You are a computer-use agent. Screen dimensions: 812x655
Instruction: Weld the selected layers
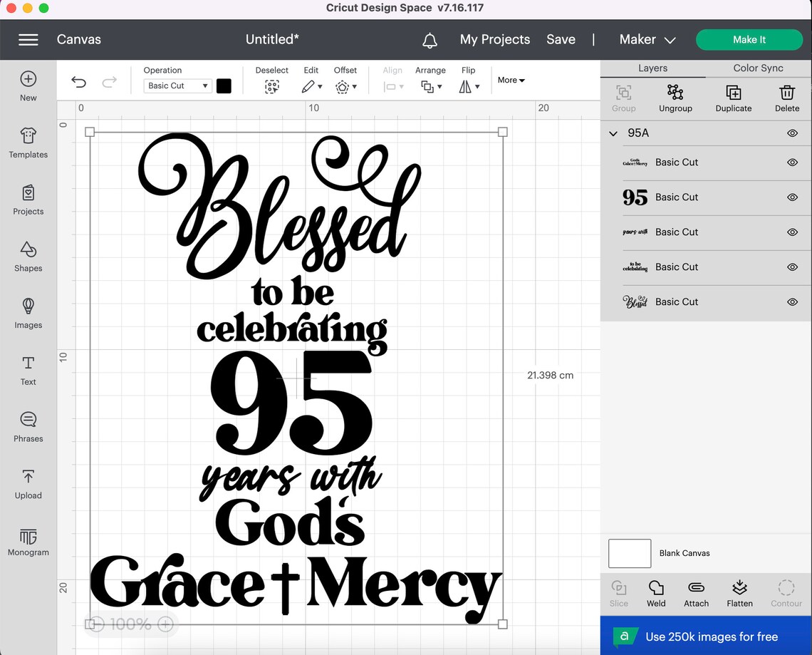tap(655, 593)
